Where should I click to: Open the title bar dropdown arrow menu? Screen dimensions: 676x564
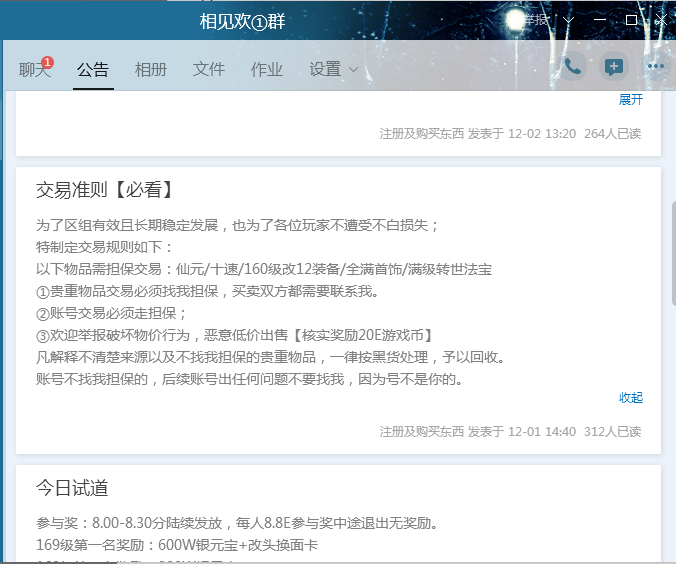[569, 20]
